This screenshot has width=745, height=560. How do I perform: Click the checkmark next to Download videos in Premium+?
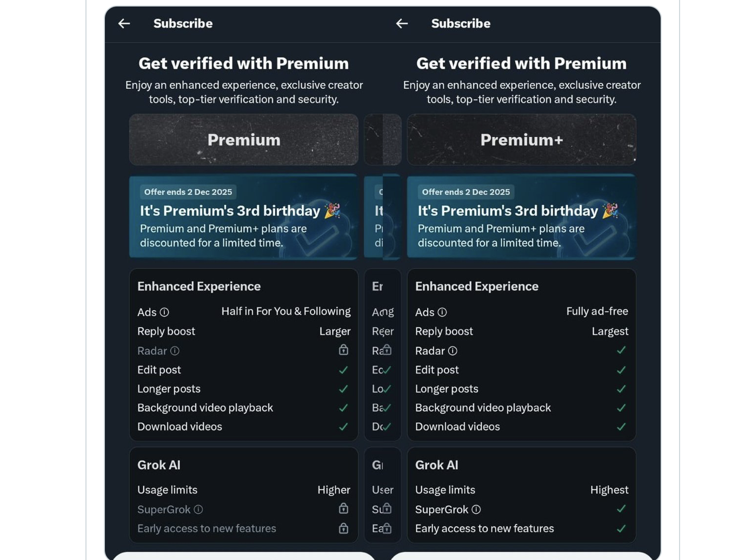pyautogui.click(x=622, y=426)
